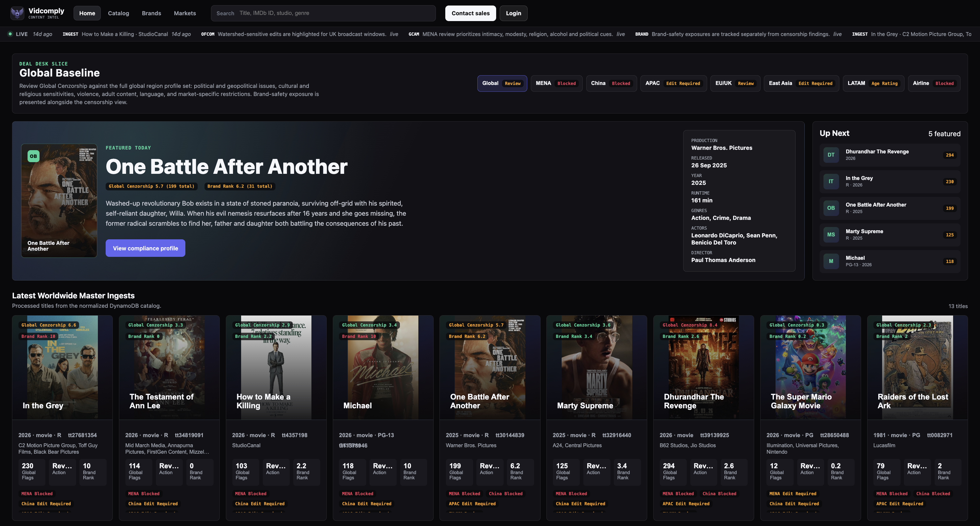Select the IT badge for In the Grey
The height and width of the screenshot is (526, 980).
831,182
